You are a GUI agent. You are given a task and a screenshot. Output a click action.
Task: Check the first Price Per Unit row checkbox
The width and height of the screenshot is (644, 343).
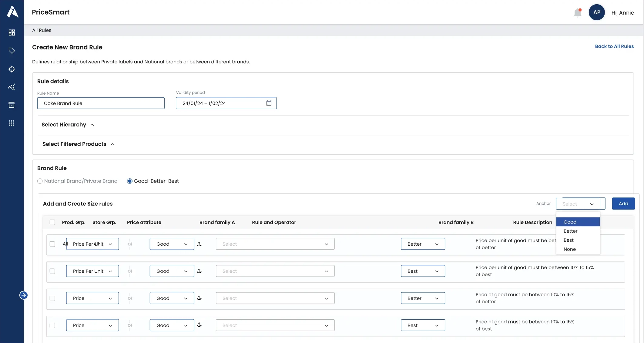click(x=52, y=244)
